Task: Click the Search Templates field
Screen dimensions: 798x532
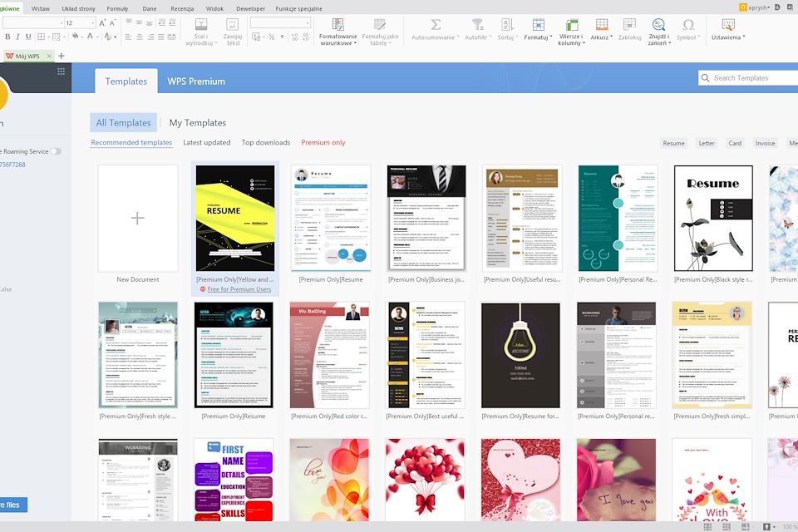Action: (748, 78)
